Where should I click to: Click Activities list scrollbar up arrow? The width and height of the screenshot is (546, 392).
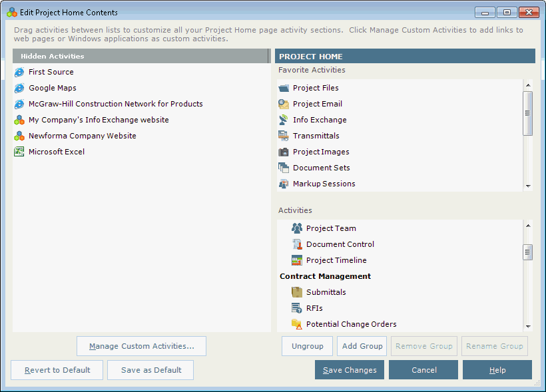[x=528, y=226]
